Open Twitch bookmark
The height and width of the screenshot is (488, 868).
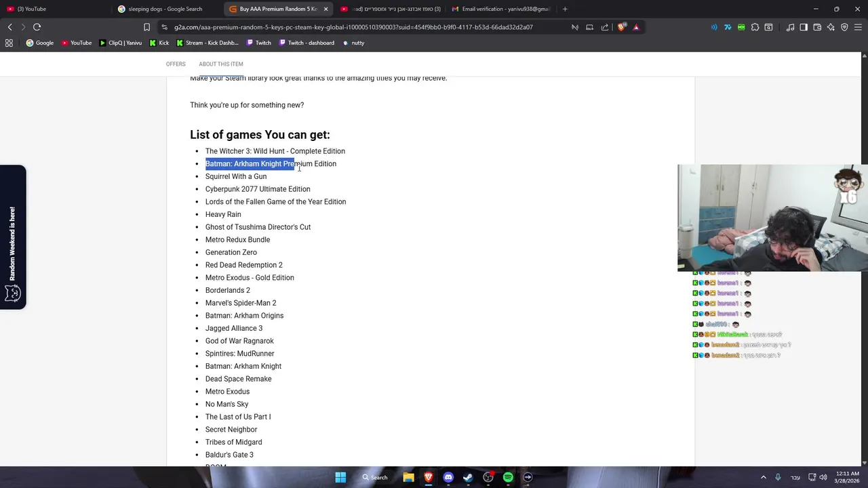pos(258,43)
